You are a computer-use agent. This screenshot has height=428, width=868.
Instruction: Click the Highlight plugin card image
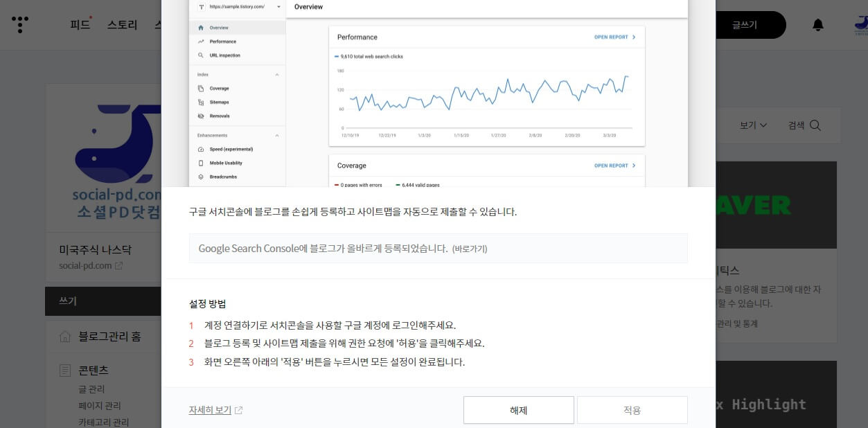click(777, 394)
